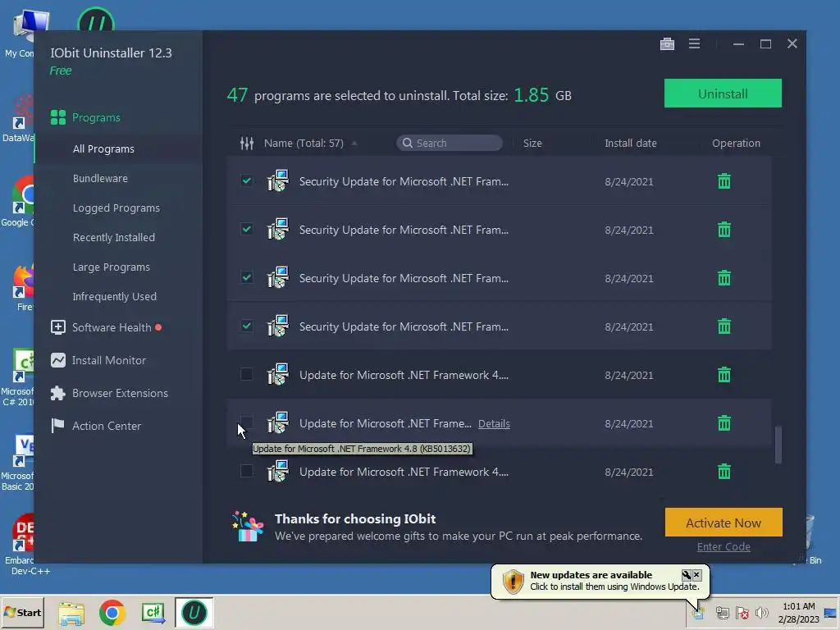Click the gift box icon in the banner
Viewport: 840px width, 630px height.
tap(248, 527)
